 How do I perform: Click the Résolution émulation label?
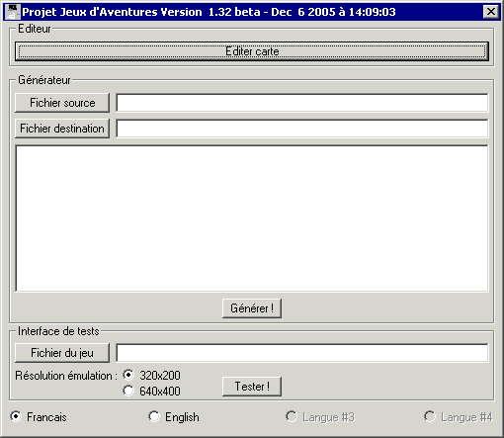coord(66,376)
